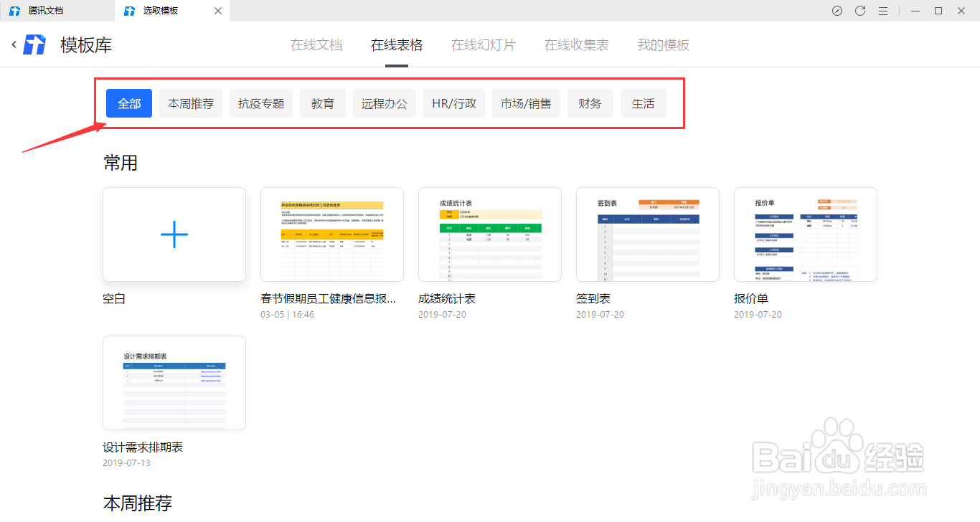
Task: Switch to the 我的模板 tab
Action: click(661, 44)
